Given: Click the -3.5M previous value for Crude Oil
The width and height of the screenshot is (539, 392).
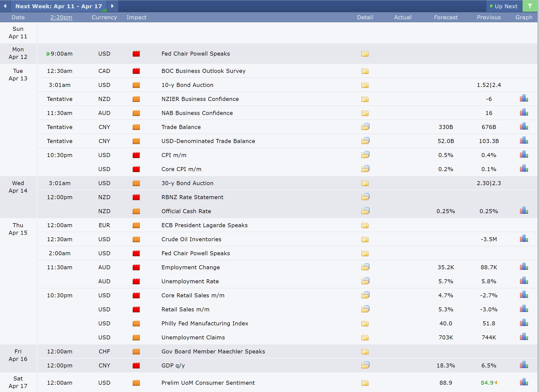Looking at the screenshot, I should [x=489, y=239].
